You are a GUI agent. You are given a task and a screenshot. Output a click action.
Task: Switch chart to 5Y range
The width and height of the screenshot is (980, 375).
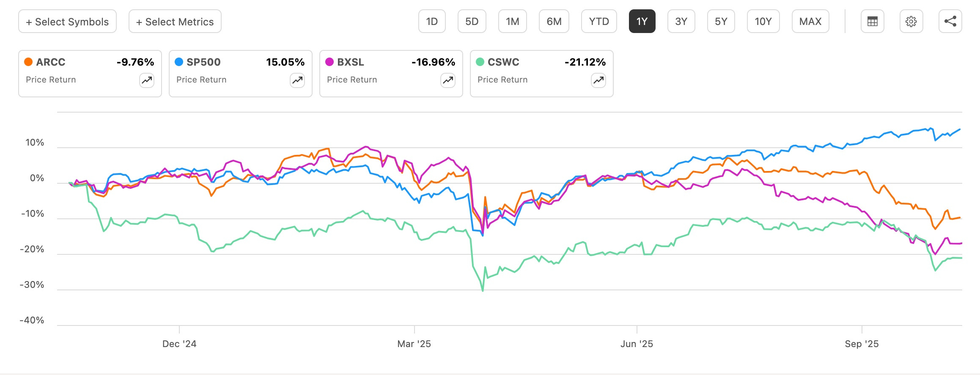[721, 21]
